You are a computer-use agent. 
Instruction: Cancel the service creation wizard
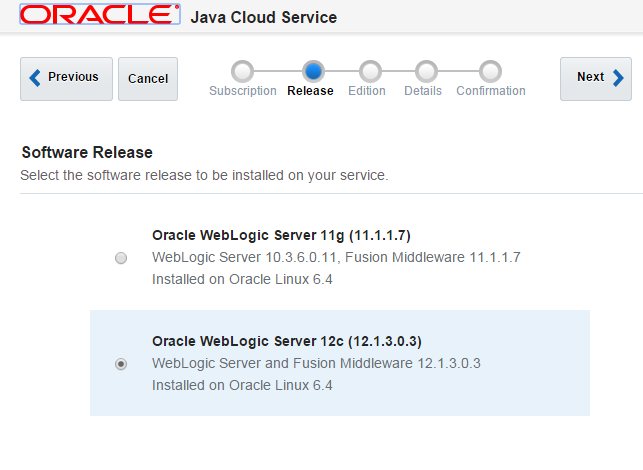(x=148, y=79)
